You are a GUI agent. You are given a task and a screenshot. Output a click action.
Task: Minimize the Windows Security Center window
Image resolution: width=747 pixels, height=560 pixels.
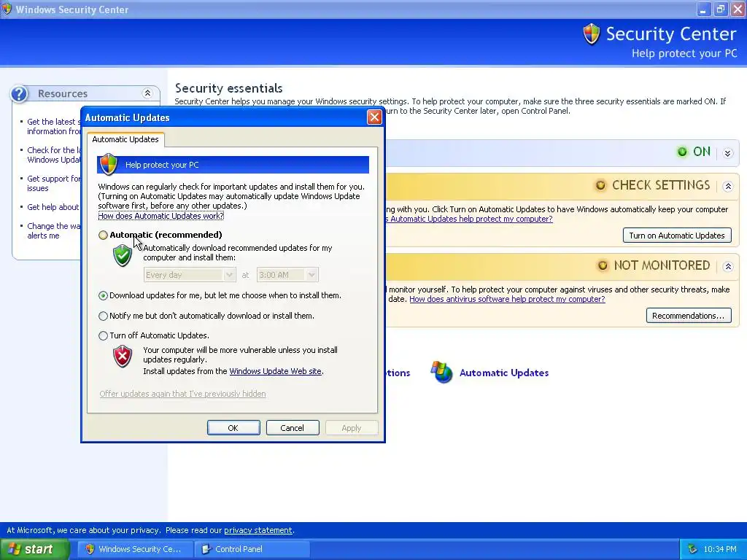pyautogui.click(x=703, y=9)
